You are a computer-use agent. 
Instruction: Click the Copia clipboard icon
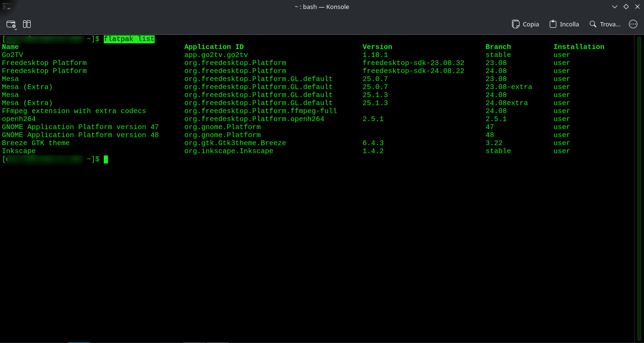516,24
